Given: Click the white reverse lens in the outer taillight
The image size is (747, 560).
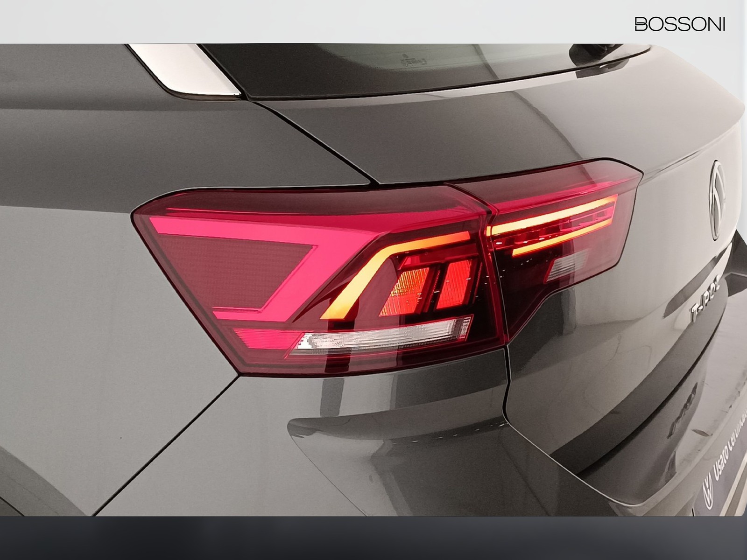Looking at the screenshot, I should pyautogui.click(x=383, y=335).
